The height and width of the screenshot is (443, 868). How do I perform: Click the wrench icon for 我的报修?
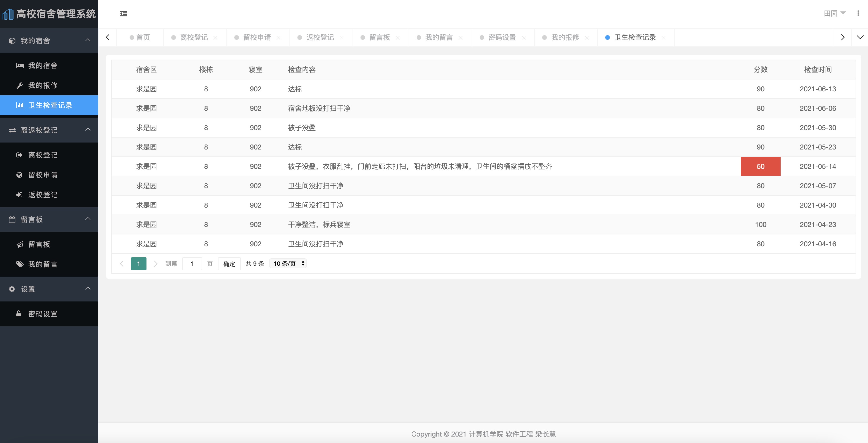pyautogui.click(x=20, y=86)
